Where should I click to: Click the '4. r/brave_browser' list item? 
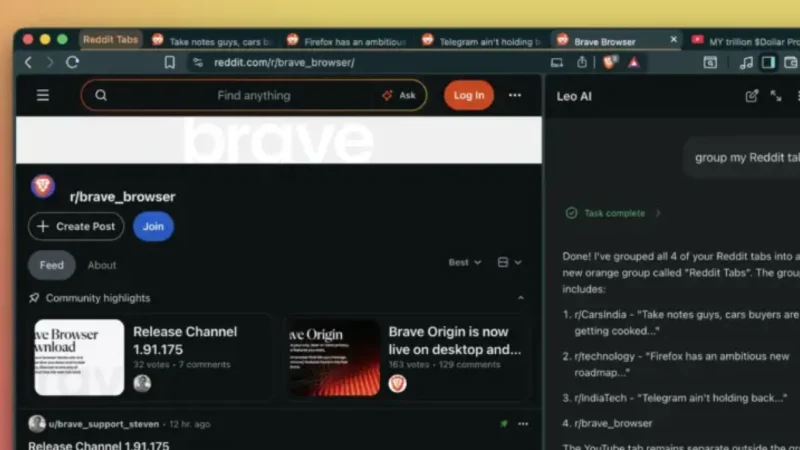(607, 423)
